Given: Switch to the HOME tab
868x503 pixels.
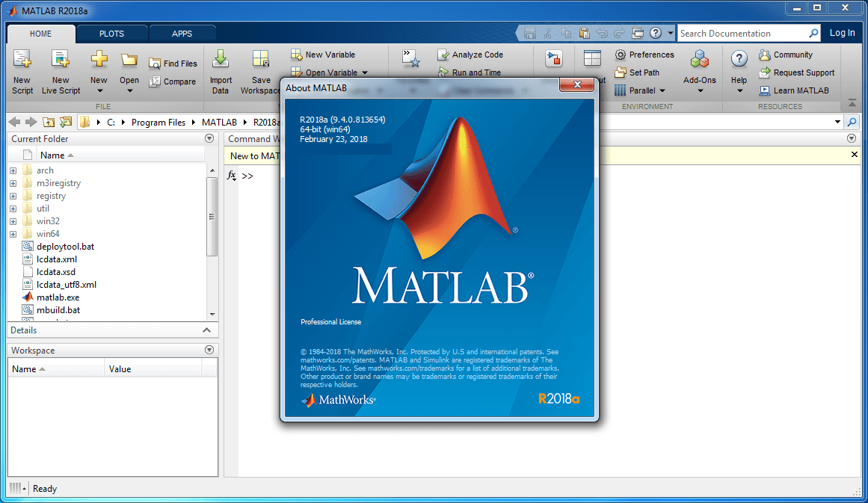Looking at the screenshot, I should click(41, 34).
